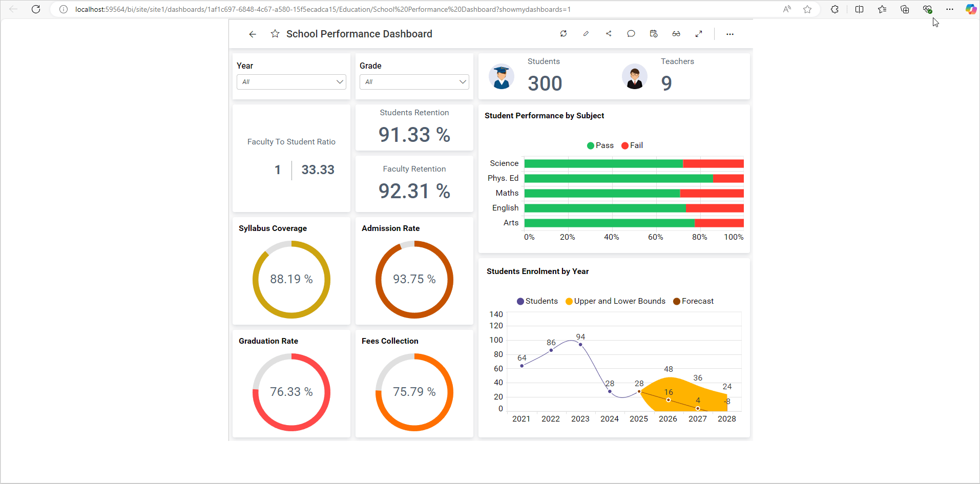The width and height of the screenshot is (980, 484).
Task: Open the browser Favorites list
Action: [882, 9]
